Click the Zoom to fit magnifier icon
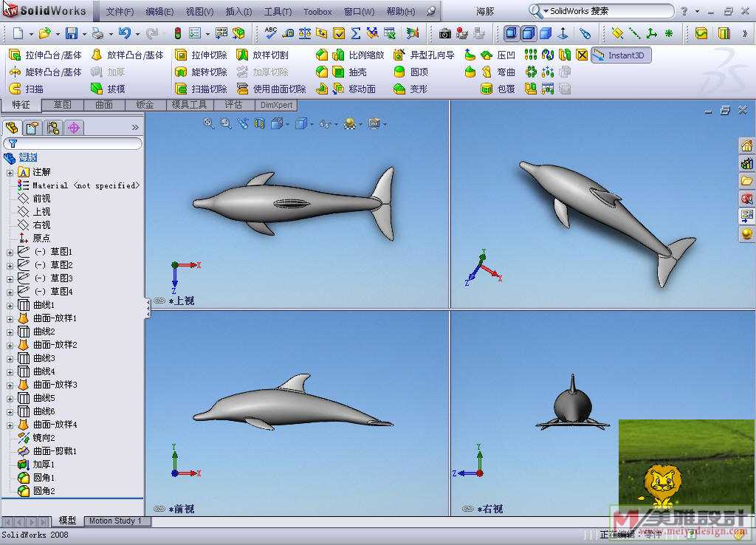This screenshot has height=545, width=756. (209, 124)
